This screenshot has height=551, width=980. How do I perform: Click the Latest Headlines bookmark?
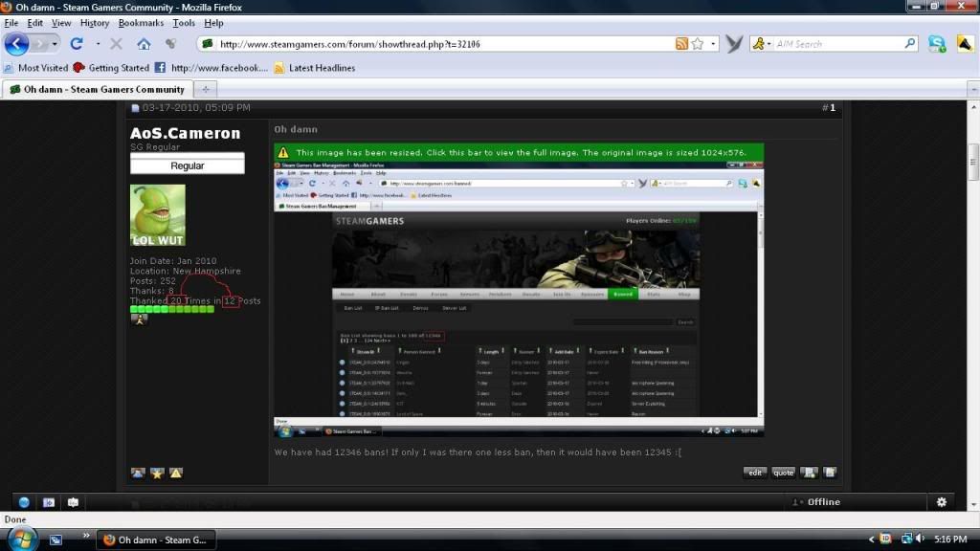pyautogui.click(x=314, y=68)
